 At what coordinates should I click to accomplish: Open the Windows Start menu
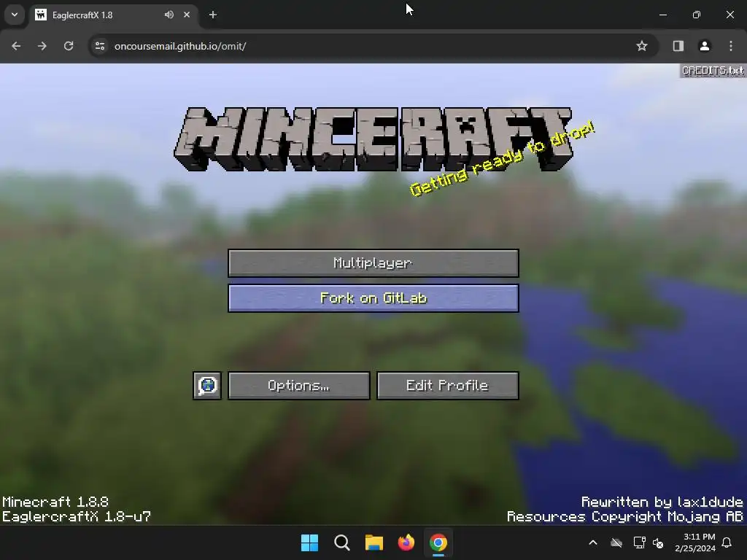pyautogui.click(x=309, y=542)
